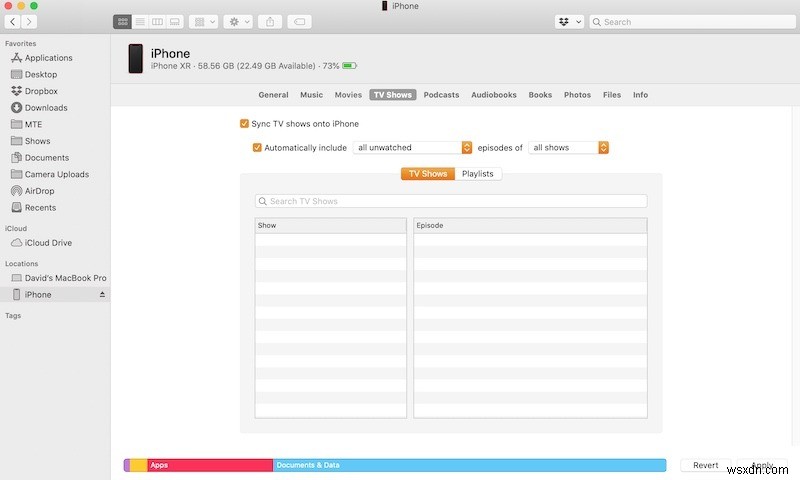Select the orange TV Shows segment button
The image size is (800, 480).
click(428, 174)
